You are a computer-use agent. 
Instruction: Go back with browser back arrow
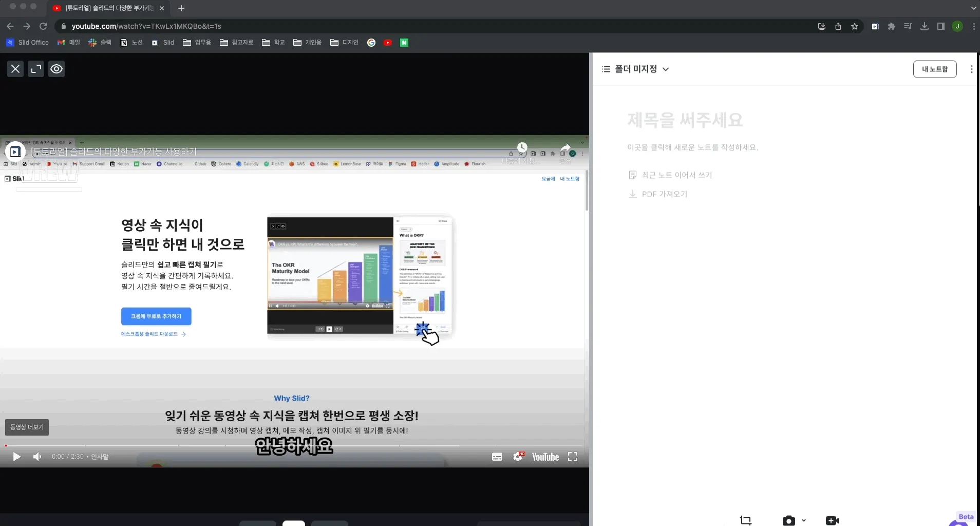pyautogui.click(x=10, y=26)
